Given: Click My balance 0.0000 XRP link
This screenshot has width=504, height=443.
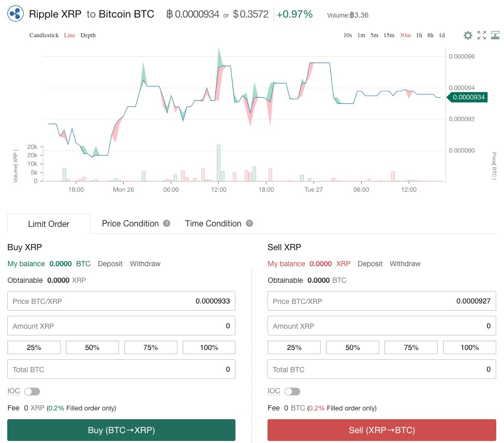Looking at the screenshot, I should tap(309, 264).
